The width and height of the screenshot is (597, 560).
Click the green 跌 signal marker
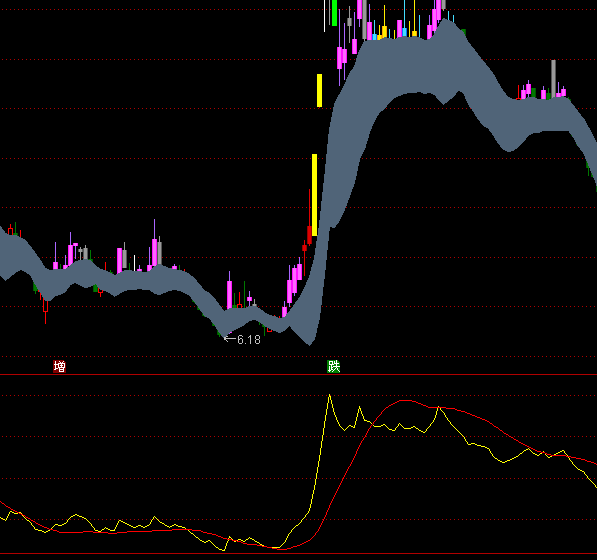coord(334,367)
